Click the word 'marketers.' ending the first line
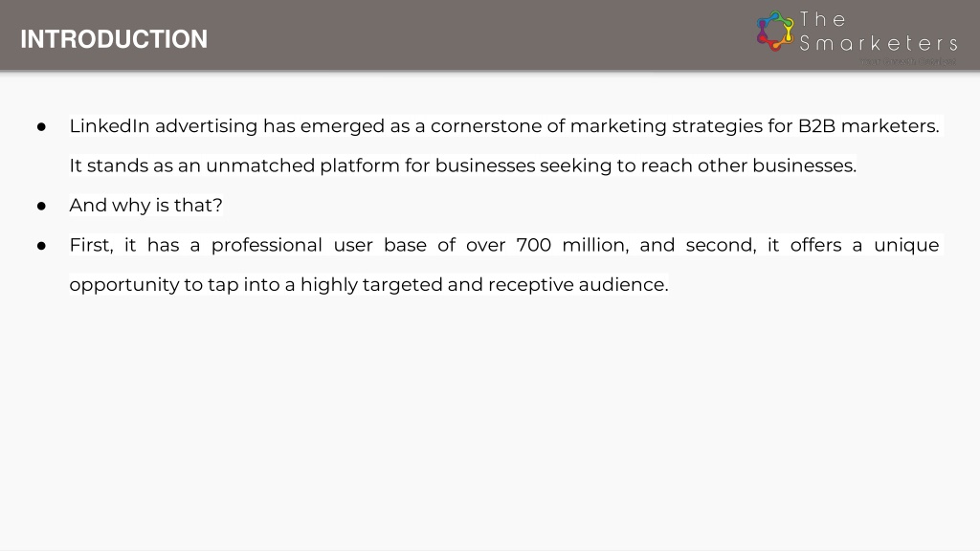This screenshot has height=551, width=980. [x=890, y=126]
